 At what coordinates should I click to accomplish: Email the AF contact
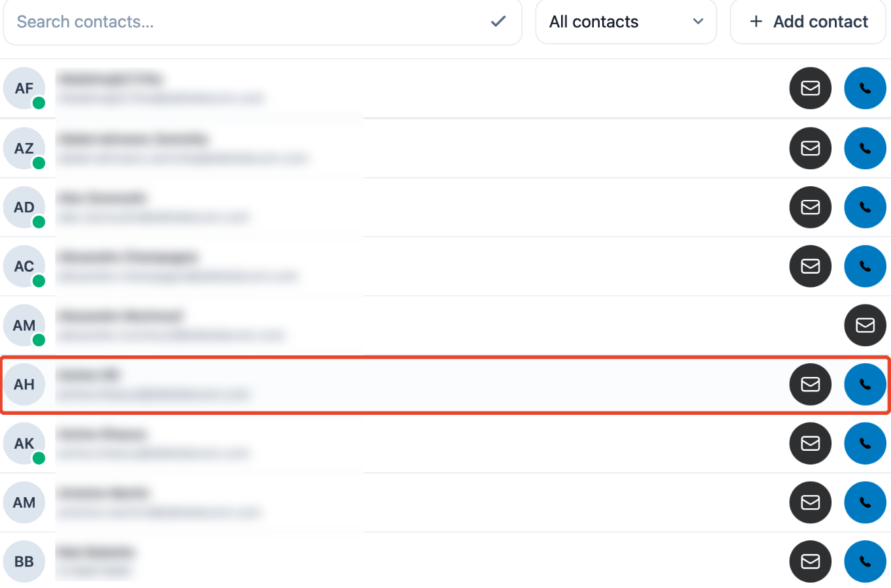point(810,88)
